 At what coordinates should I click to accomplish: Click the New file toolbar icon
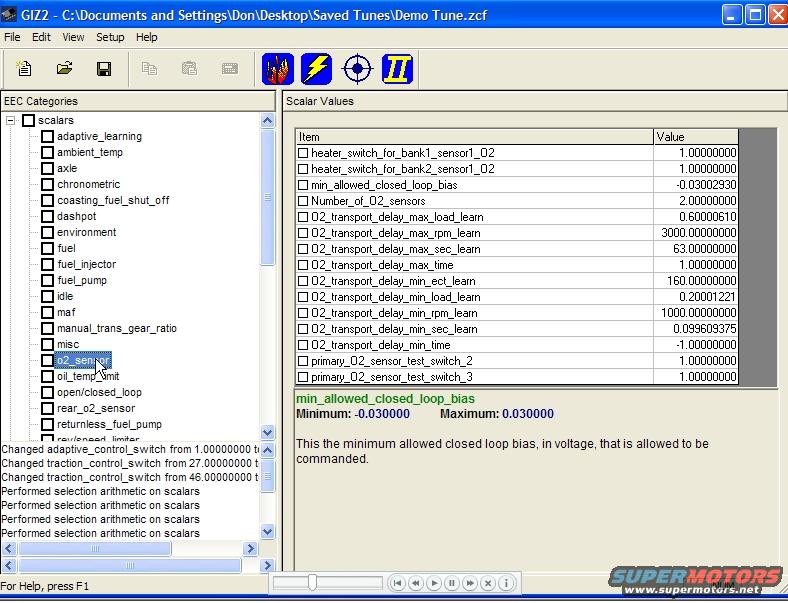coord(23,69)
